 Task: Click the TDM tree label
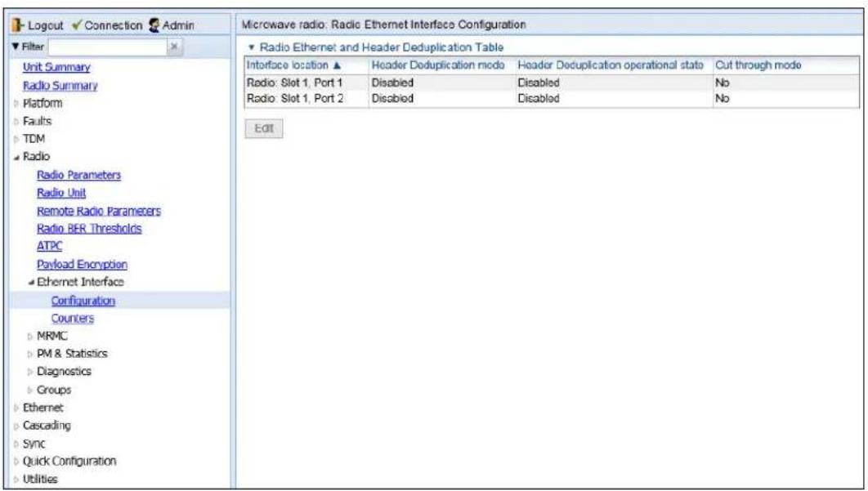pyautogui.click(x=34, y=139)
